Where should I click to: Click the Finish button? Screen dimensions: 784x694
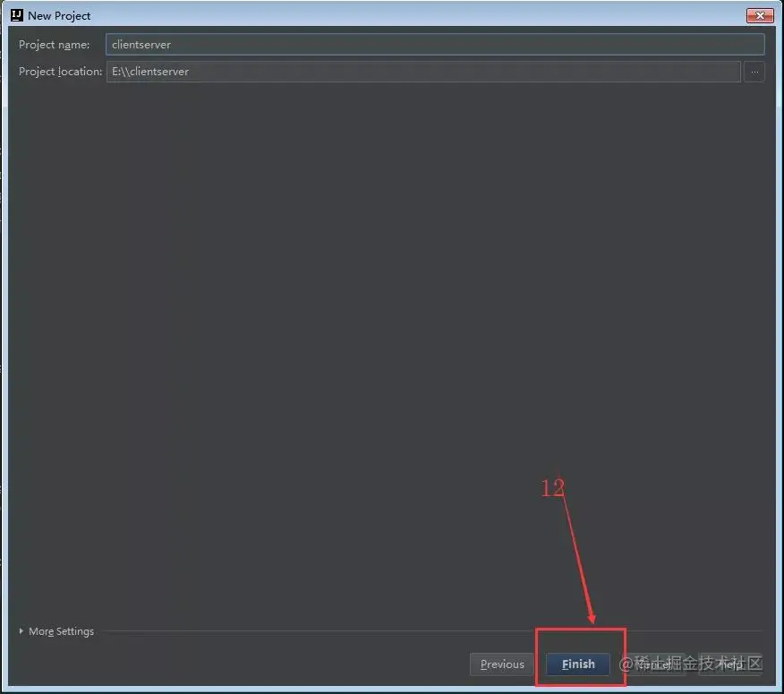[578, 664]
